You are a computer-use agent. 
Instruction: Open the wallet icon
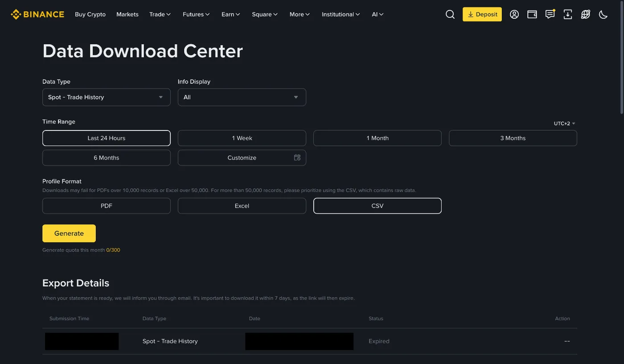pos(532,14)
